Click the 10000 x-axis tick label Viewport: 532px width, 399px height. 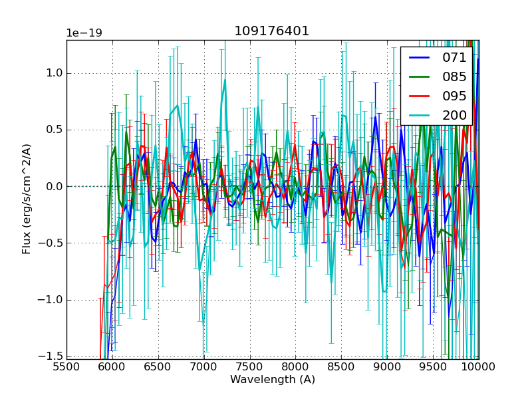coord(479,366)
